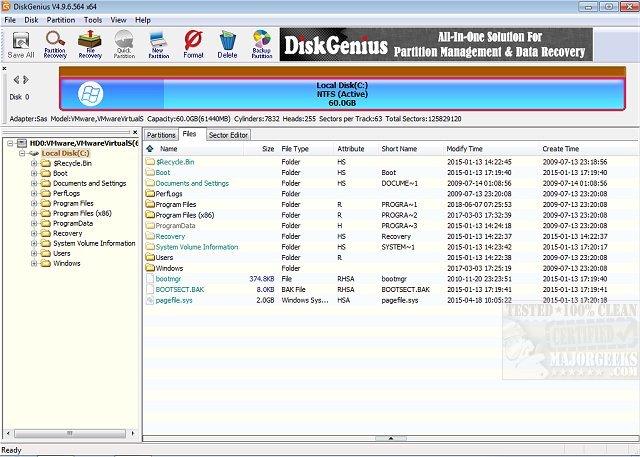Image resolution: width=640 pixels, height=457 pixels.
Task: Open the Tools menu
Action: click(92, 19)
